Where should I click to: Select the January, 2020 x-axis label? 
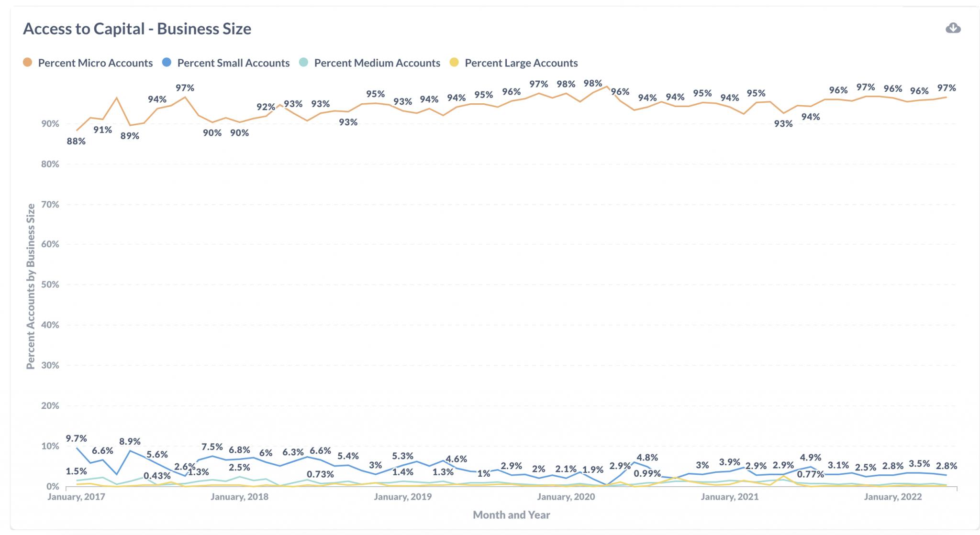pos(566,497)
